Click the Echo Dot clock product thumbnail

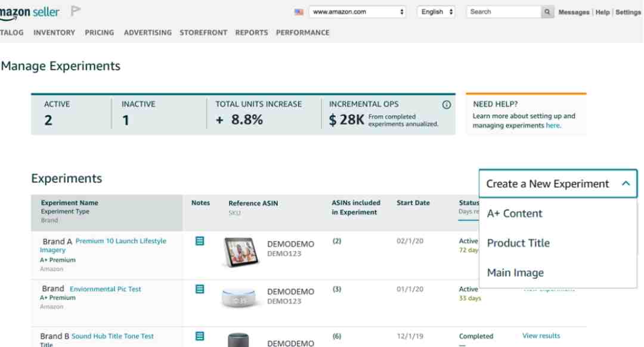239,298
